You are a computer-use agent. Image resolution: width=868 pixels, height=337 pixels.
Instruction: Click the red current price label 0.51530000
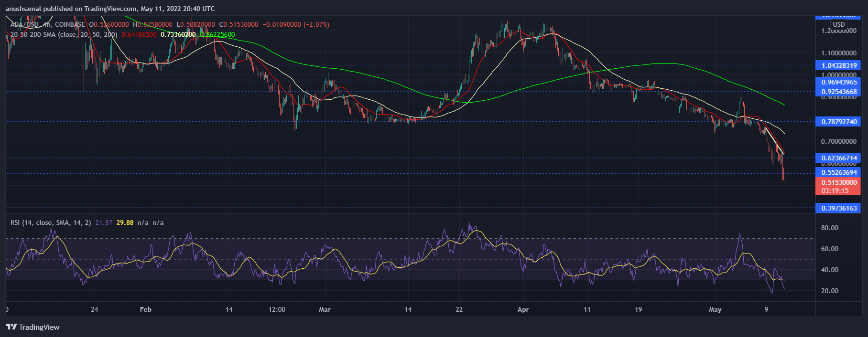839,182
